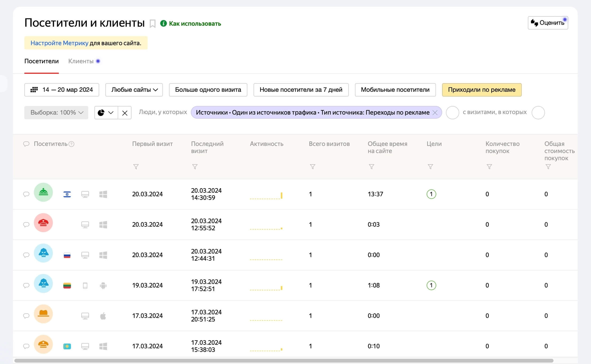Apply the 'Больше одного визита' preset filter
This screenshot has width=591, height=364.
[208, 90]
